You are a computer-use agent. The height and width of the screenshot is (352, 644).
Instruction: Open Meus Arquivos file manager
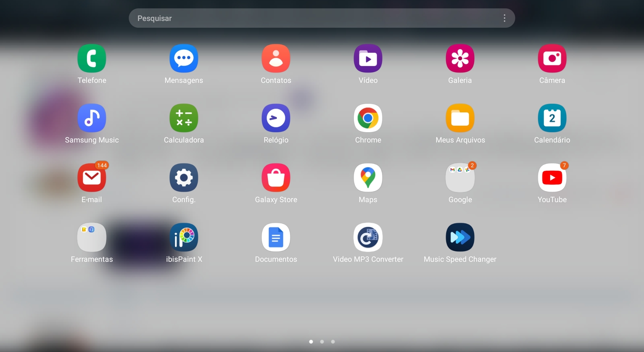(460, 118)
